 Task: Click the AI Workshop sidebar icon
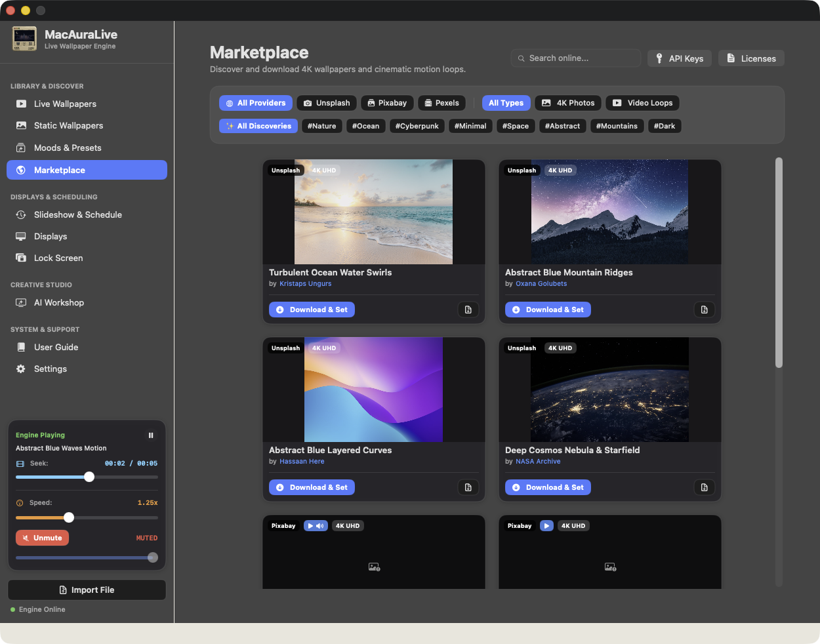coord(21,302)
